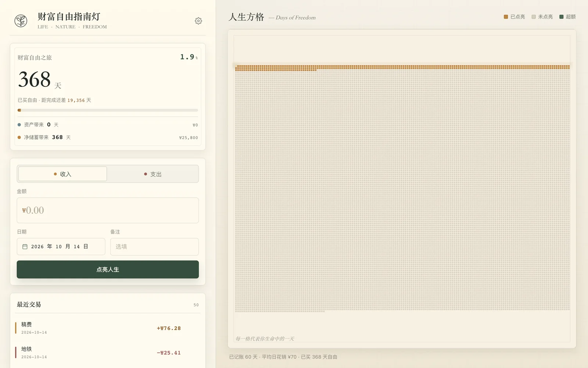Open settings via the gear icon
Image resolution: width=588 pixels, height=368 pixels.
tap(198, 21)
